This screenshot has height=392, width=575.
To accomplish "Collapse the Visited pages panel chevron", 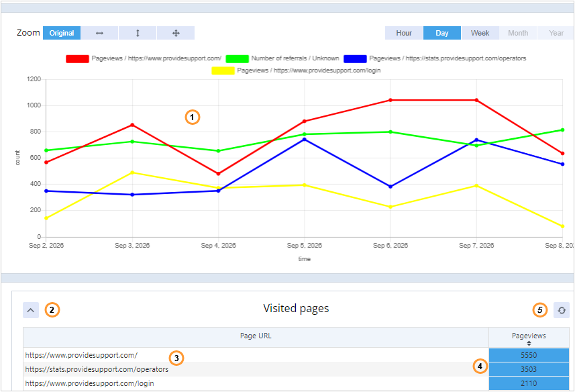I will point(31,310).
